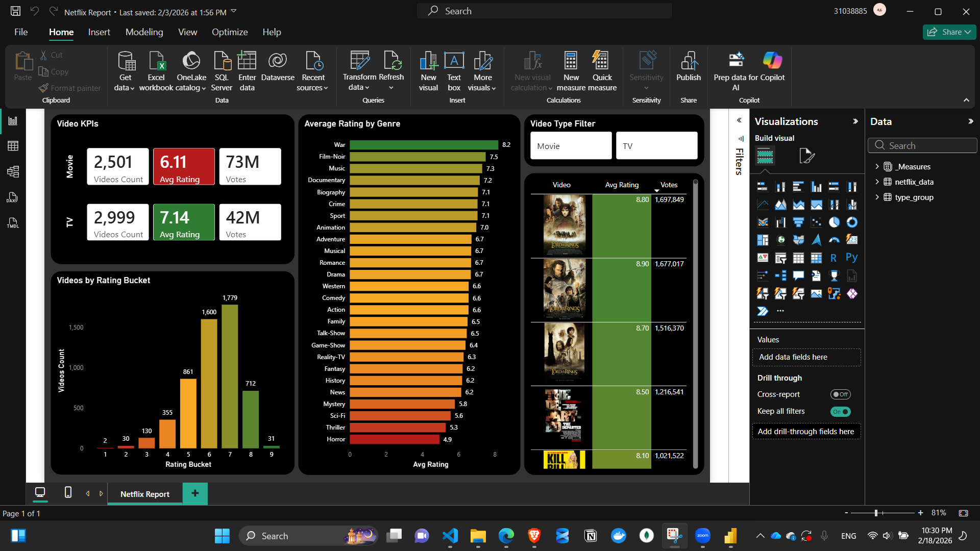Adjust the zoom slider in the status bar
980x551 pixels.
(x=876, y=513)
